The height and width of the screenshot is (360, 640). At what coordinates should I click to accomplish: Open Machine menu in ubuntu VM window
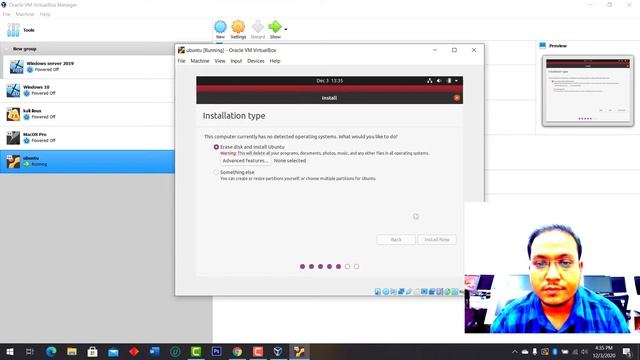coord(200,61)
